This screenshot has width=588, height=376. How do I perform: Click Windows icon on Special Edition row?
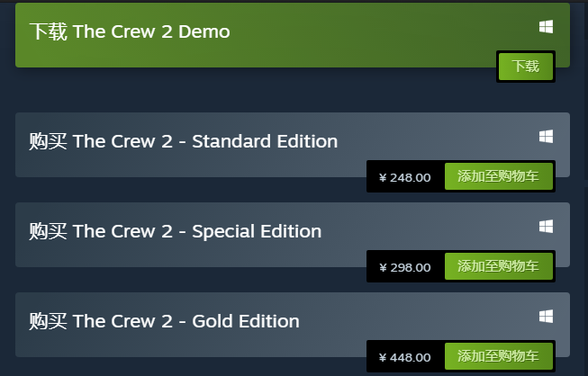[x=546, y=227]
